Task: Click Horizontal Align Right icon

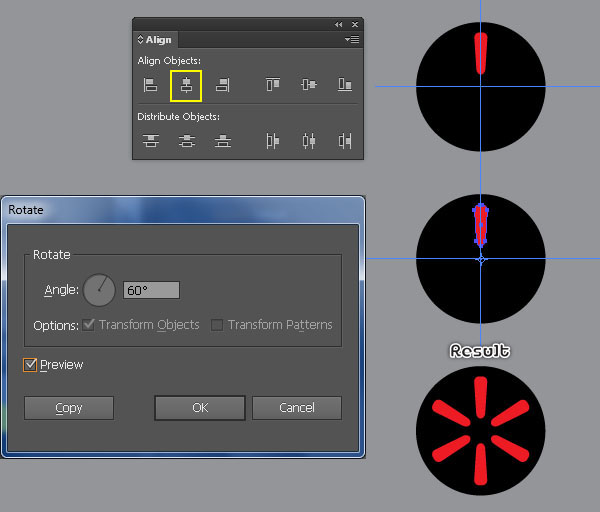Action: click(222, 85)
